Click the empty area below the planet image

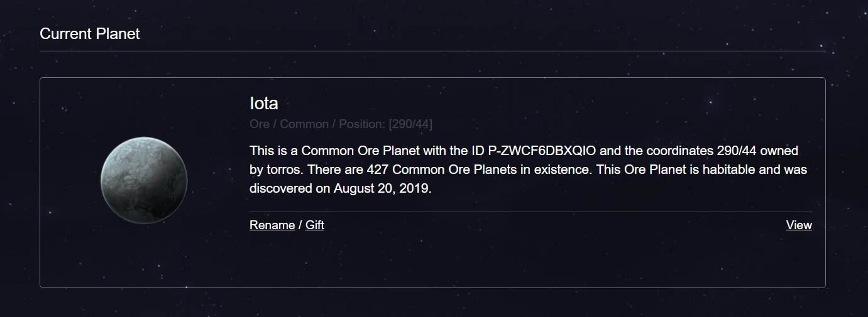point(144,257)
